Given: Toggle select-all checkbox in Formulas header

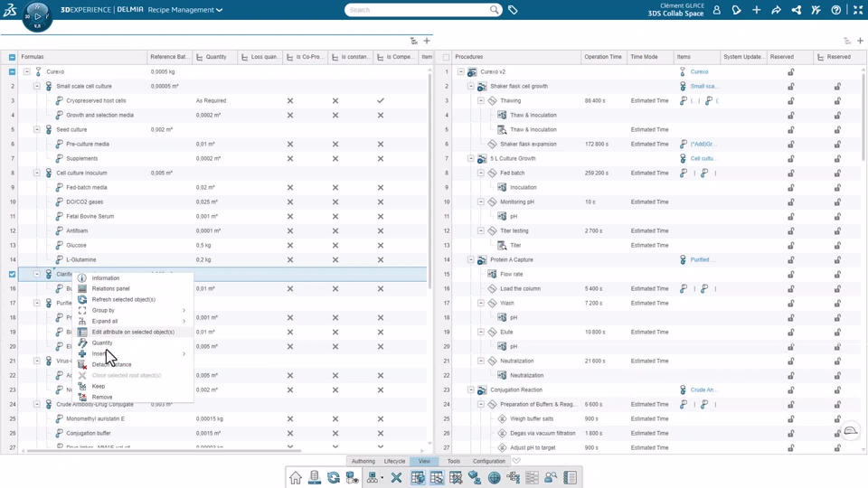Looking at the screenshot, I should (12, 57).
